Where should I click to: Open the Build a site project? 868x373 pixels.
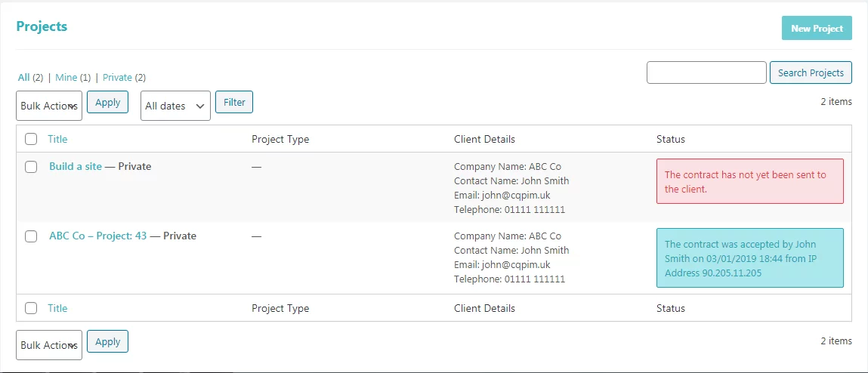(76, 166)
